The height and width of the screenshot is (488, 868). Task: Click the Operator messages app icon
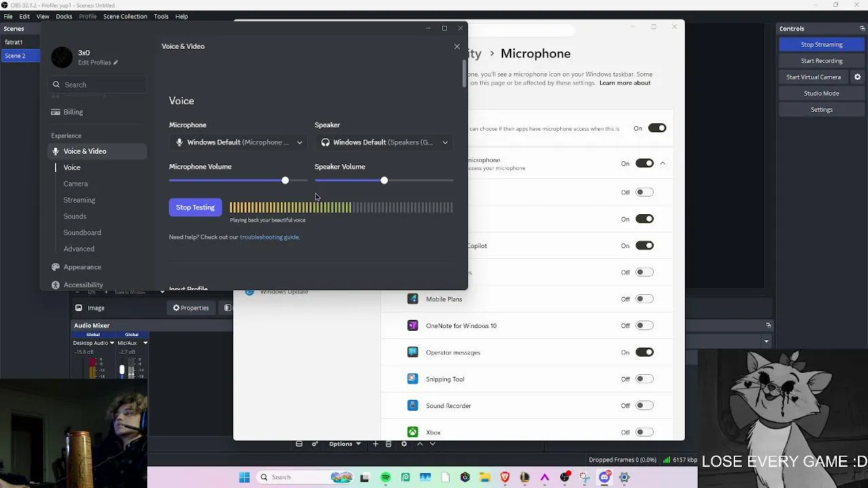[412, 352]
